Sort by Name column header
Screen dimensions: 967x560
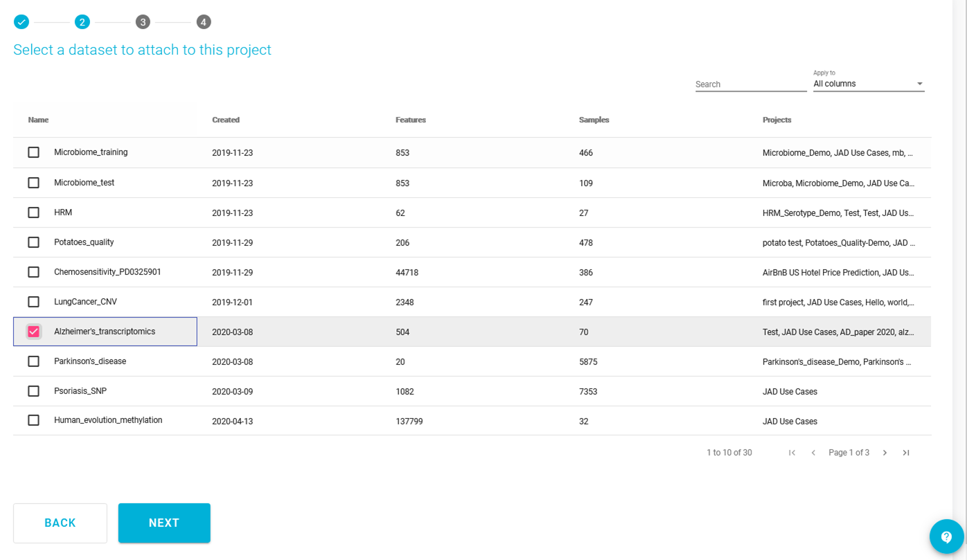[x=38, y=120]
